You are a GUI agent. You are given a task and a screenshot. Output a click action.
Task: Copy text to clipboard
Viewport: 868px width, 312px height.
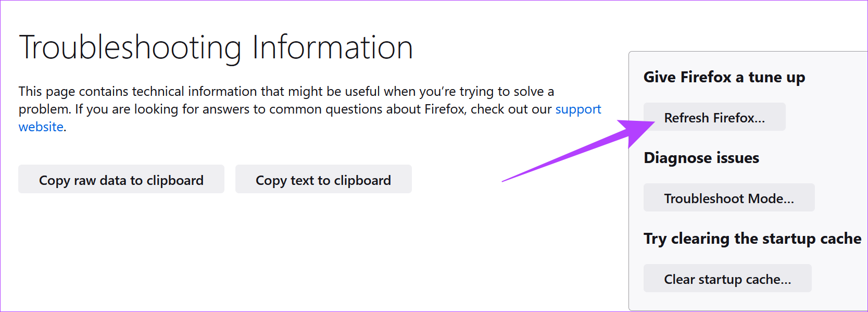(323, 180)
